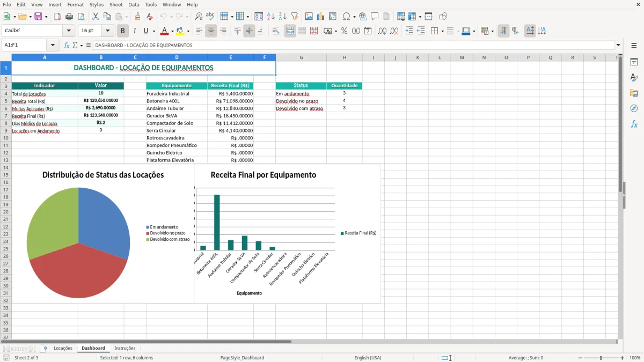Toggle the AutoFilter funnel icon

coord(294,17)
